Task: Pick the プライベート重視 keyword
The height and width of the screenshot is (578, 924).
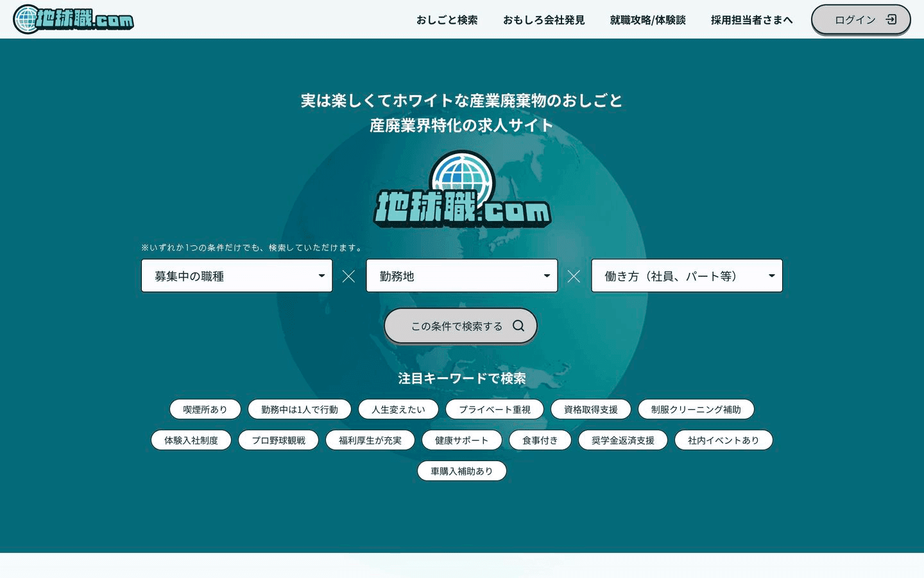Action: coord(495,409)
